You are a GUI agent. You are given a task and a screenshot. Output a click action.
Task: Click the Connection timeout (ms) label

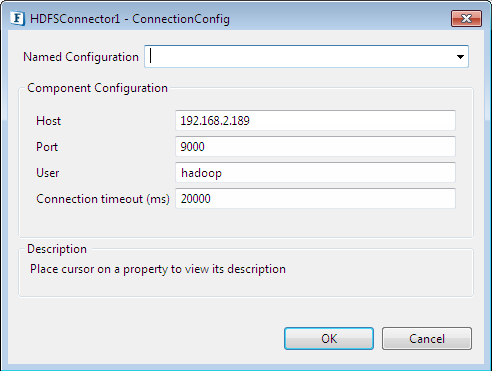(x=103, y=199)
